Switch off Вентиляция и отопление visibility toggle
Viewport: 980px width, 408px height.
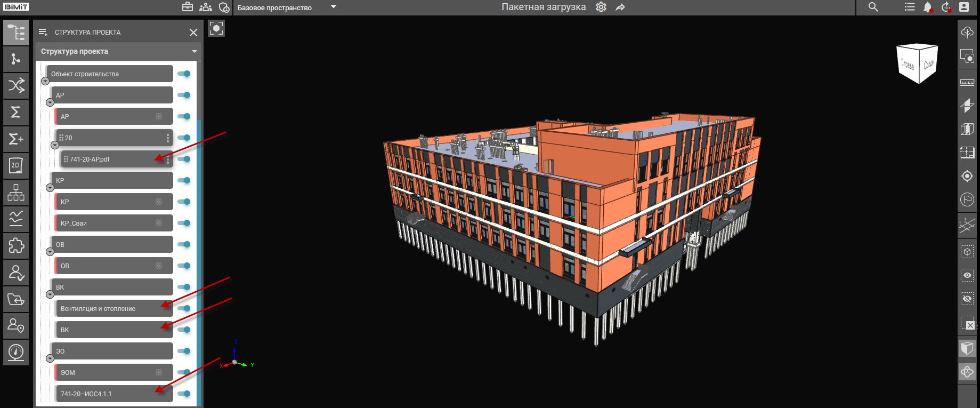[184, 308]
